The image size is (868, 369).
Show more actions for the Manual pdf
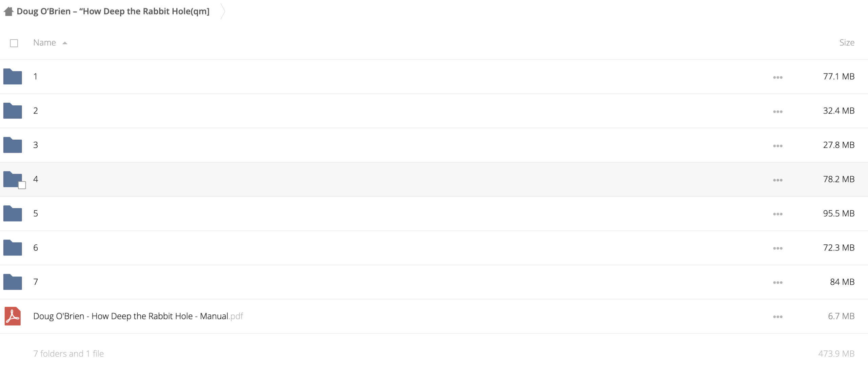[777, 317]
